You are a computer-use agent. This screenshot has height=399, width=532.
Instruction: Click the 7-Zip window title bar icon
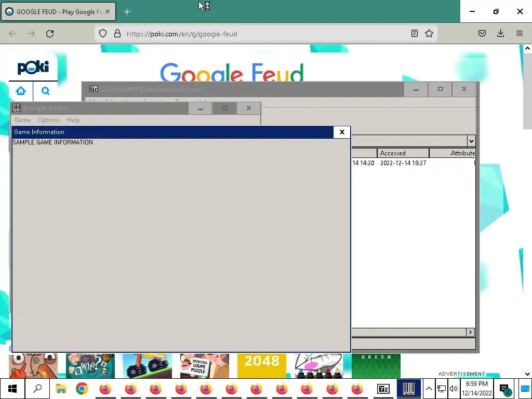pyautogui.click(x=94, y=89)
